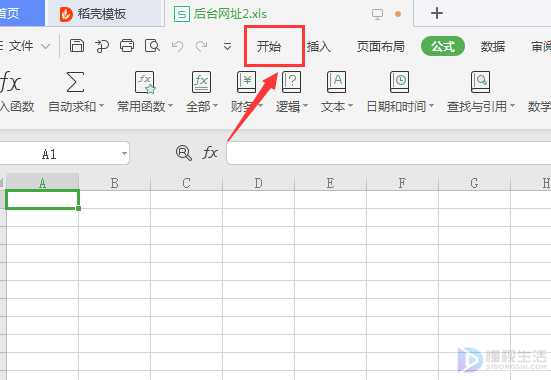Expand the Name Box dropdown arrow
Screen dimensions: 551x380
[x=124, y=154]
